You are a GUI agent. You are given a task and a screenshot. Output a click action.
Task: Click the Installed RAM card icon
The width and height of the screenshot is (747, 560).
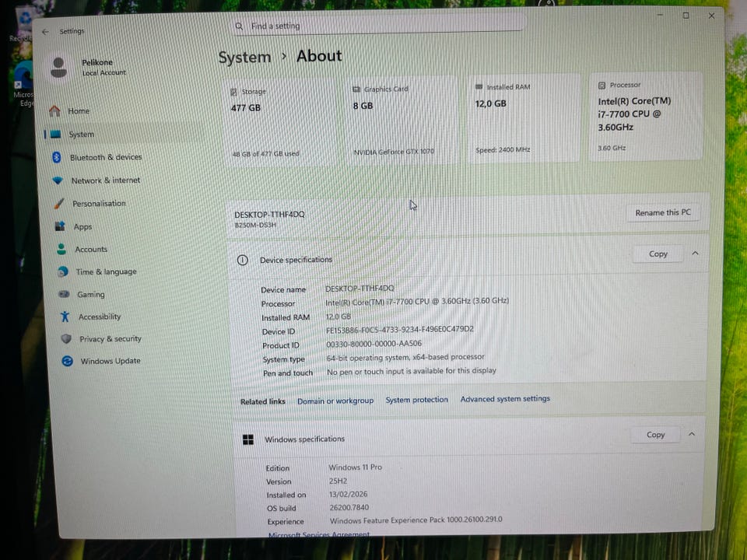pos(479,87)
